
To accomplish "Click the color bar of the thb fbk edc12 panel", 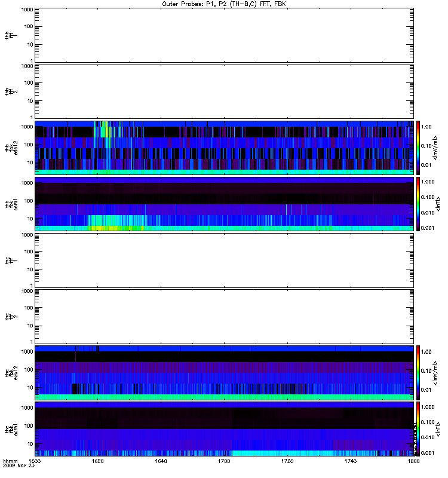I will (418, 148).
